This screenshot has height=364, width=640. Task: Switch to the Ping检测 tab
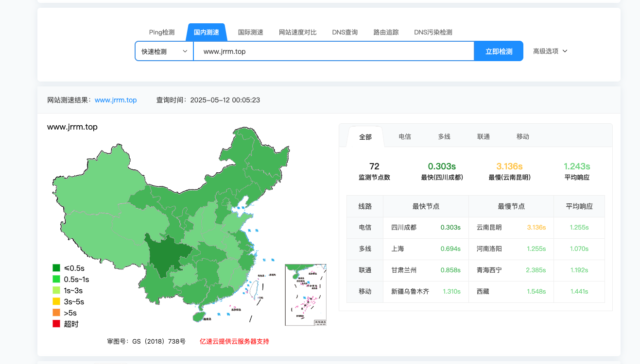[161, 33]
